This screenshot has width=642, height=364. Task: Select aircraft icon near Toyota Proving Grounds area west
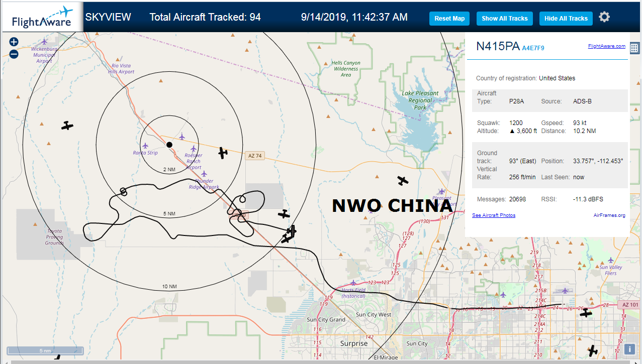(x=67, y=126)
